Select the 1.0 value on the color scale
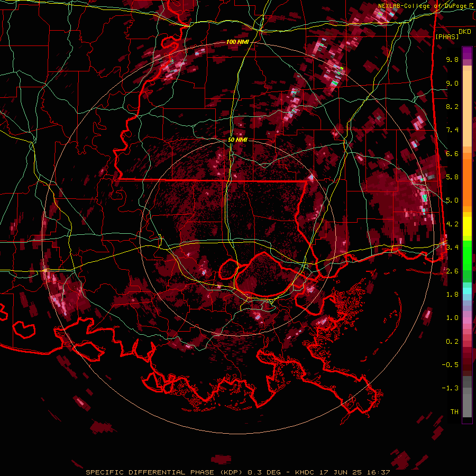 tap(452, 318)
